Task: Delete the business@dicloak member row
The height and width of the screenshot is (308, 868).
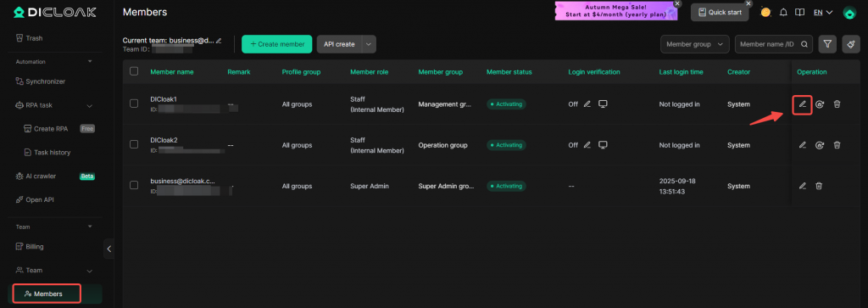Action: (819, 186)
